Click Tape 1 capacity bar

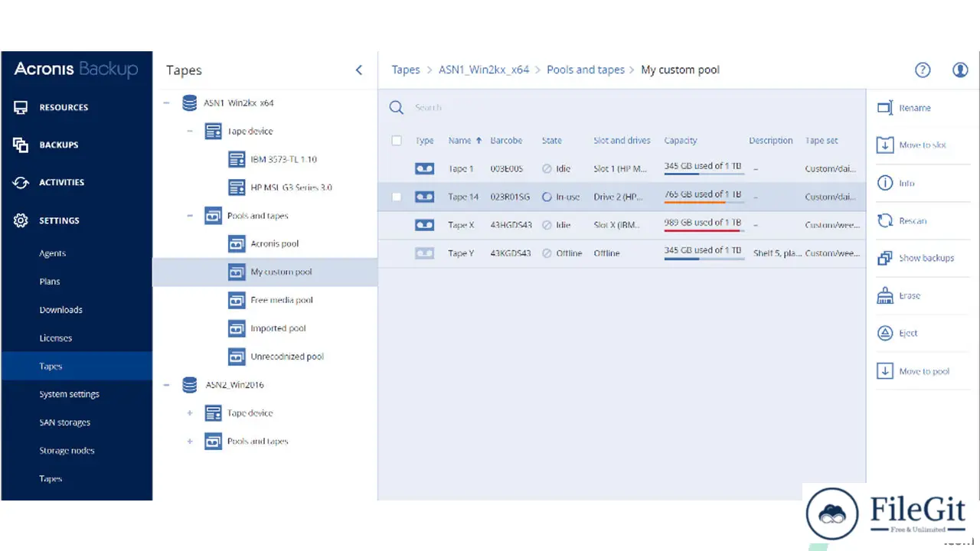704,174
